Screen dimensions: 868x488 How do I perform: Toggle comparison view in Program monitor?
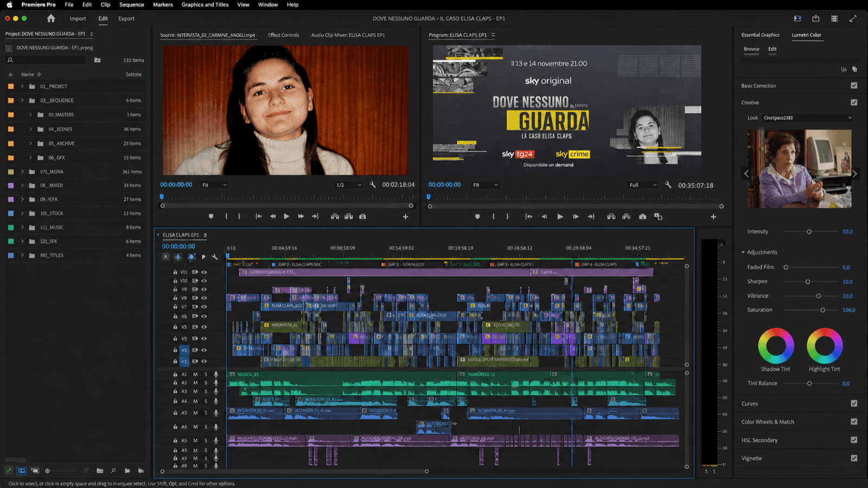[658, 216]
